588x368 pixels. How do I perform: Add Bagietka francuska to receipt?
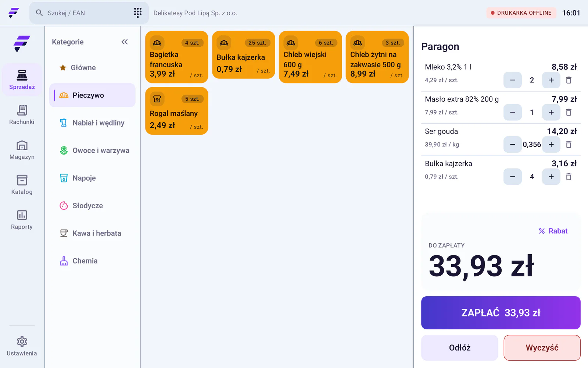coord(177,57)
